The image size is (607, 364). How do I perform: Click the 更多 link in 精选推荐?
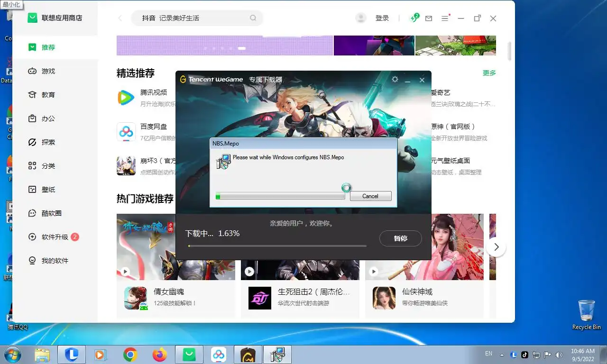(489, 73)
